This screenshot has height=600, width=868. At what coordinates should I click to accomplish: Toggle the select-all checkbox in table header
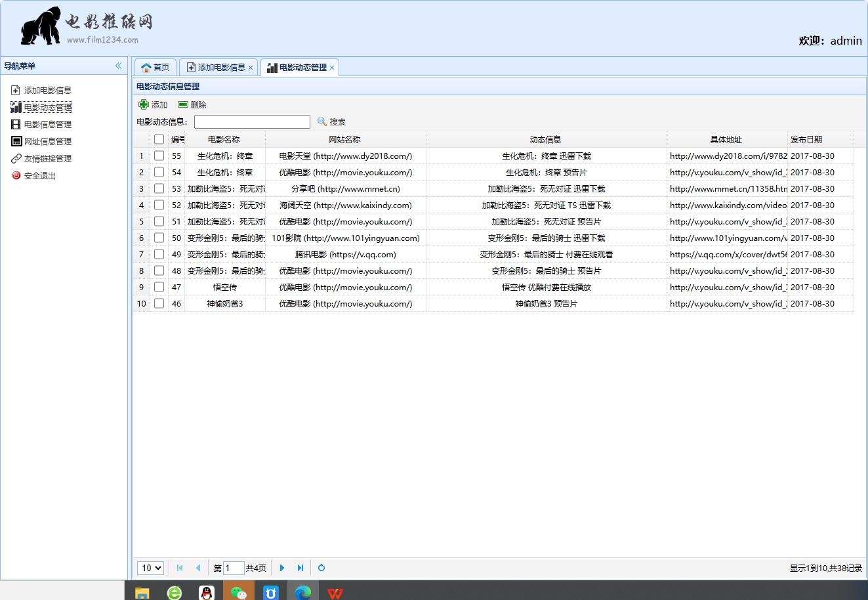[159, 139]
